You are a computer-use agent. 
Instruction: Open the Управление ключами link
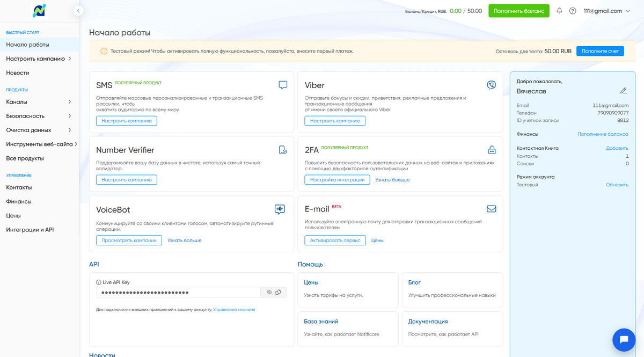(234, 310)
